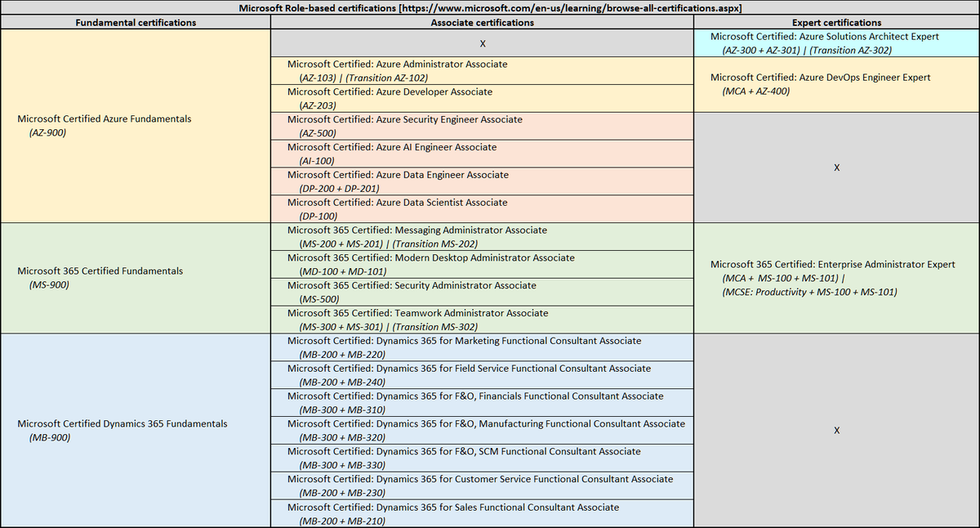Click the (MB-300 + MB-330) exam codes
980x528 pixels.
point(341,465)
